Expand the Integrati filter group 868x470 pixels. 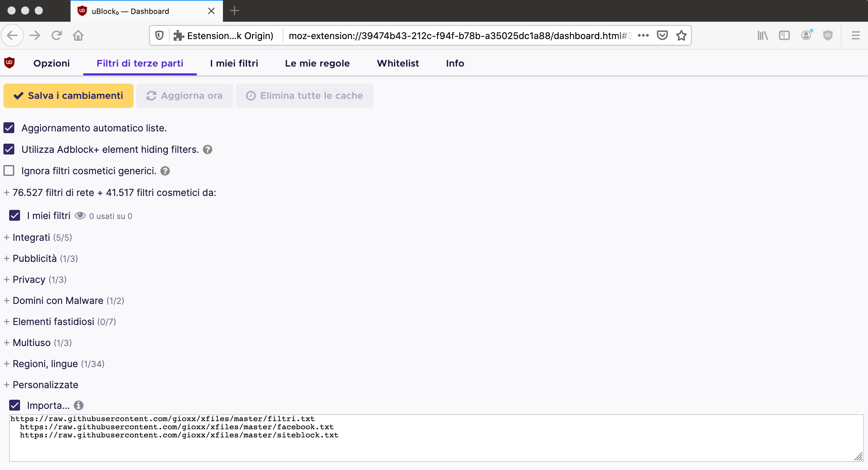[x=31, y=237]
